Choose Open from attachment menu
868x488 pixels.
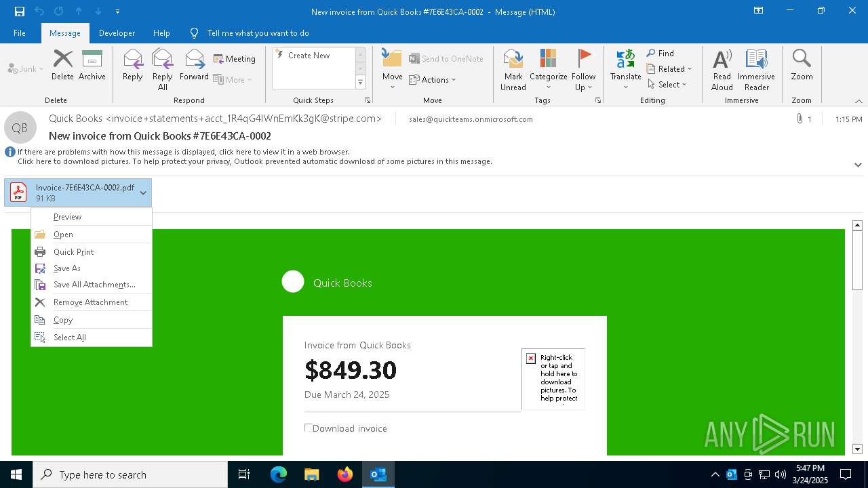(x=92, y=235)
